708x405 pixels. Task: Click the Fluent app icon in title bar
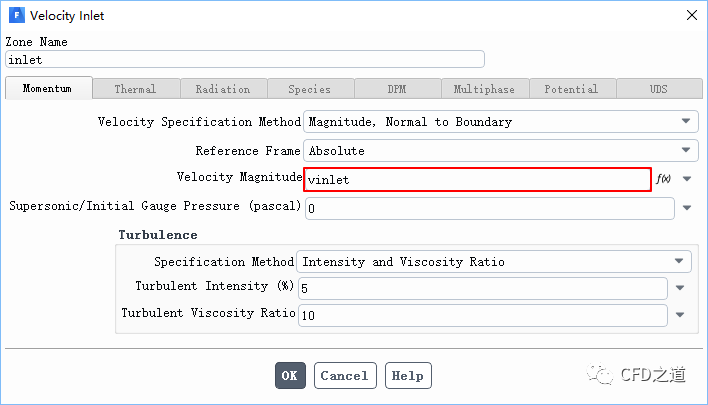pos(17,16)
